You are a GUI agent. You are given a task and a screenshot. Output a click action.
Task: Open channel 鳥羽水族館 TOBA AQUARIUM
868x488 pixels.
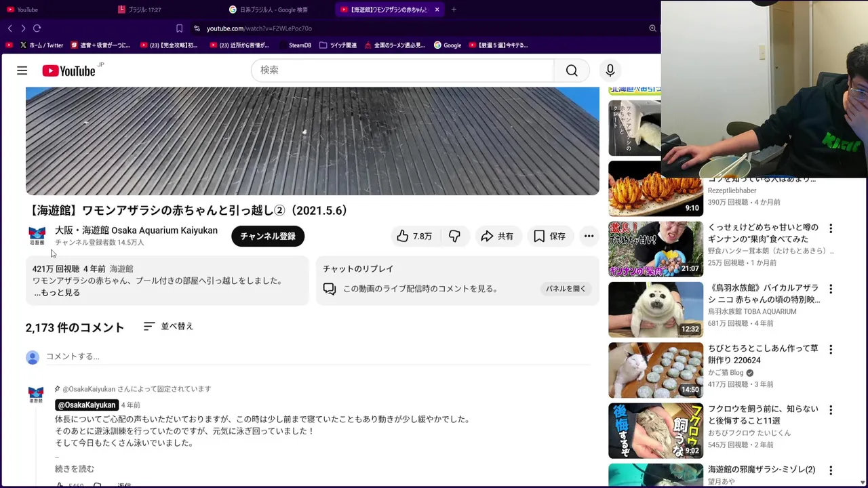pyautogui.click(x=752, y=312)
